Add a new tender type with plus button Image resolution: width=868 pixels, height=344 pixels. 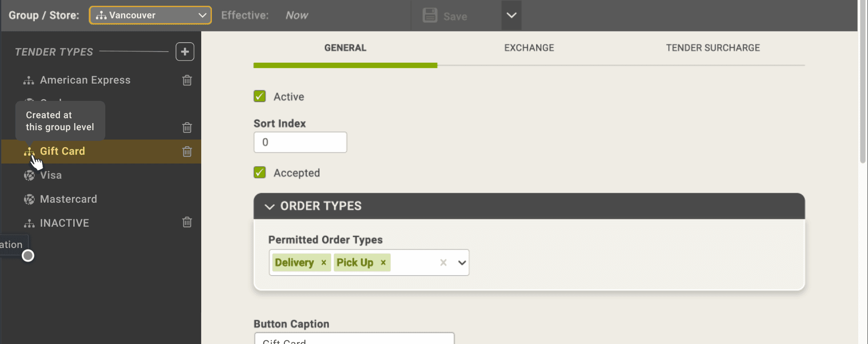tap(185, 52)
